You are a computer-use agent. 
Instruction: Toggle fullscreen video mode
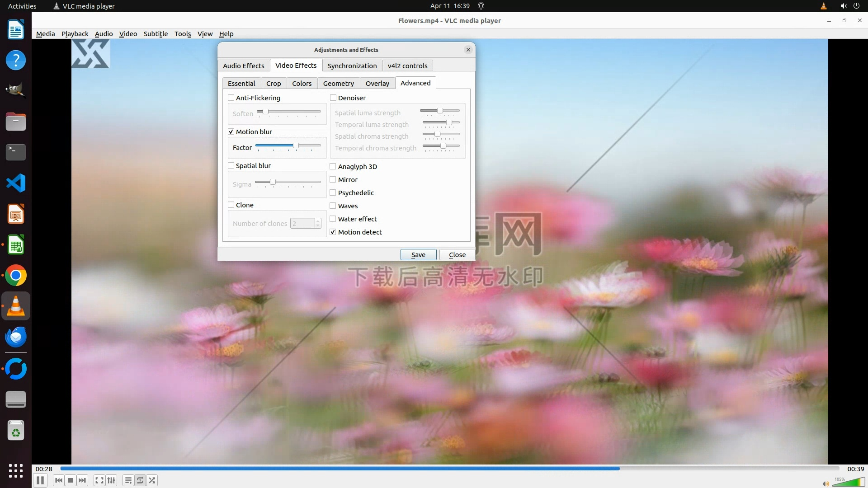point(99,480)
